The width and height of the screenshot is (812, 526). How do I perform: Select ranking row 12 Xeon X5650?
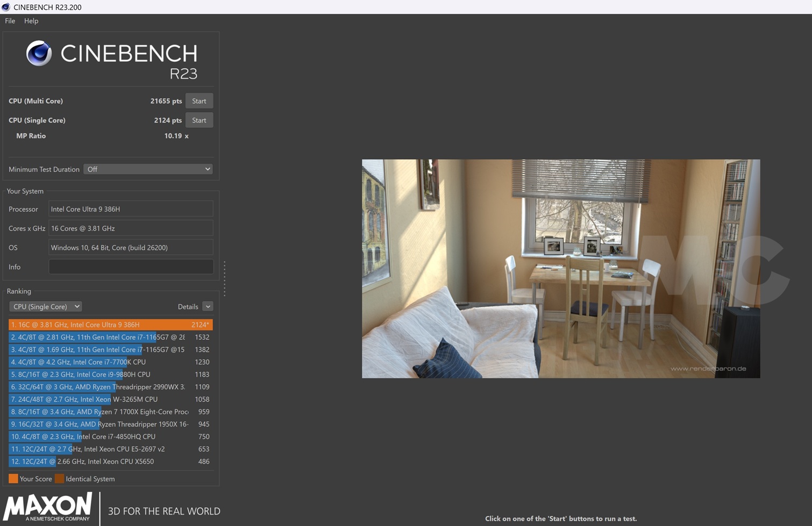[111, 461]
